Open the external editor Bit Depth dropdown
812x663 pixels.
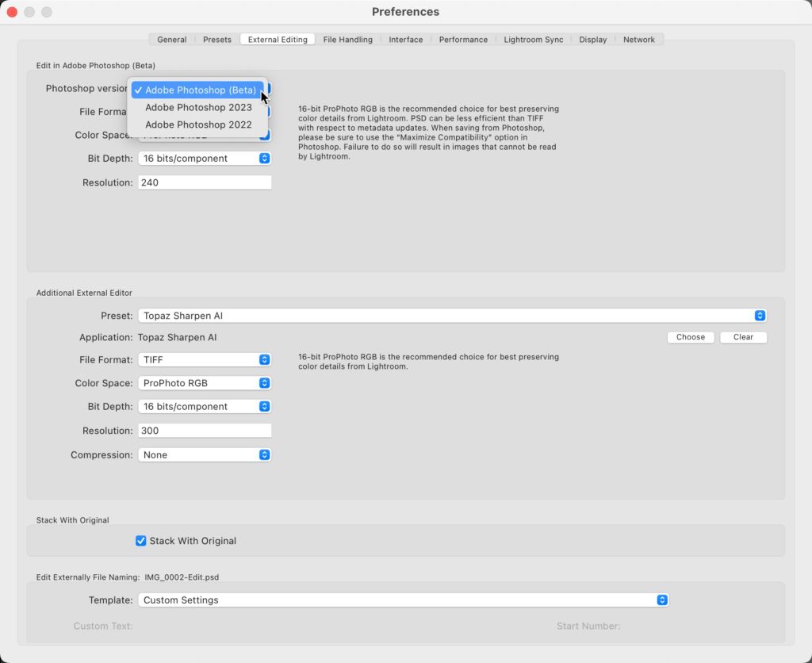point(205,407)
